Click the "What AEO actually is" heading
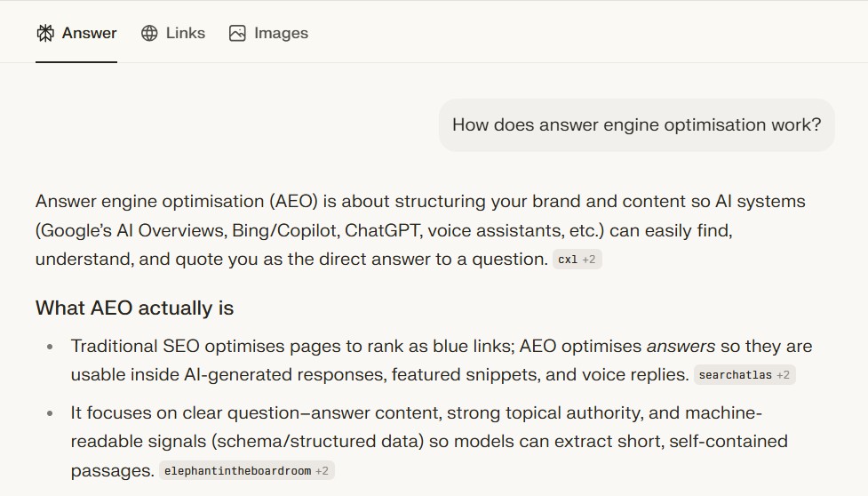 pyautogui.click(x=134, y=308)
